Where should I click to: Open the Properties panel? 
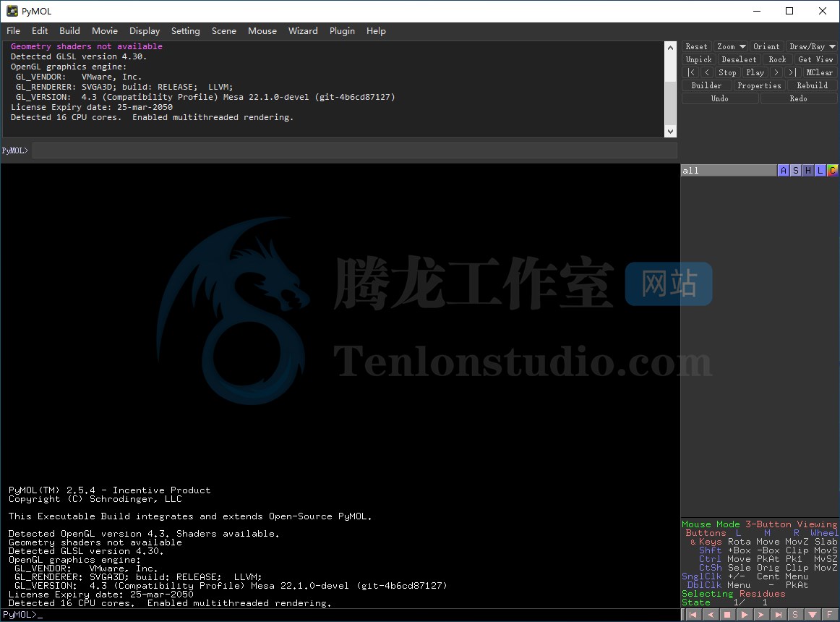point(759,85)
